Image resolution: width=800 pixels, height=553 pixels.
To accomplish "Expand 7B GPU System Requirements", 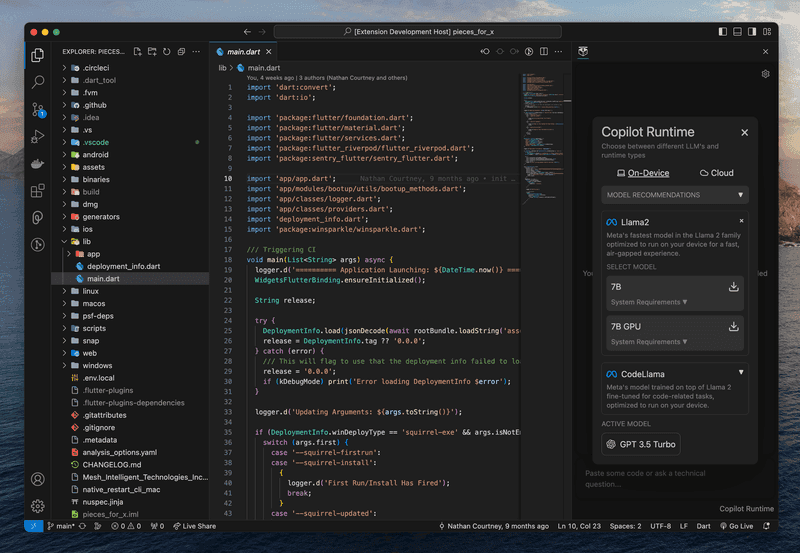I will tap(649, 342).
